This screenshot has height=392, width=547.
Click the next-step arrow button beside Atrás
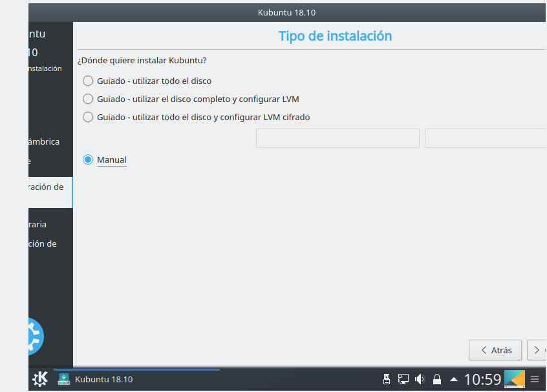pyautogui.click(x=537, y=350)
